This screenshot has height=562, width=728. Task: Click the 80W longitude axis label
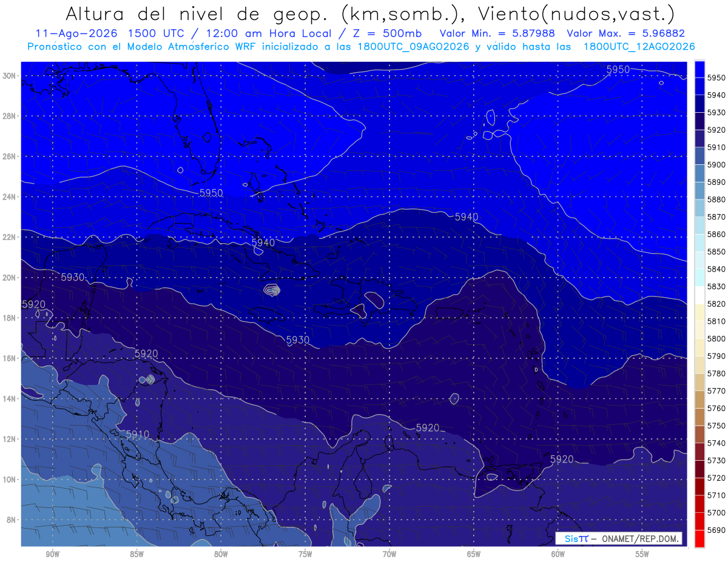pos(221,554)
